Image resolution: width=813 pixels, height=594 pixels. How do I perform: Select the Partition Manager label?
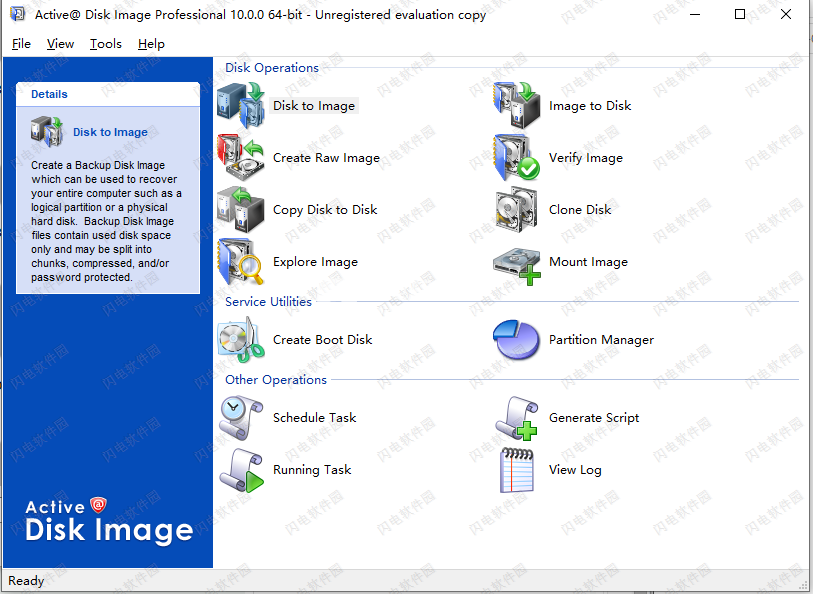coord(601,340)
